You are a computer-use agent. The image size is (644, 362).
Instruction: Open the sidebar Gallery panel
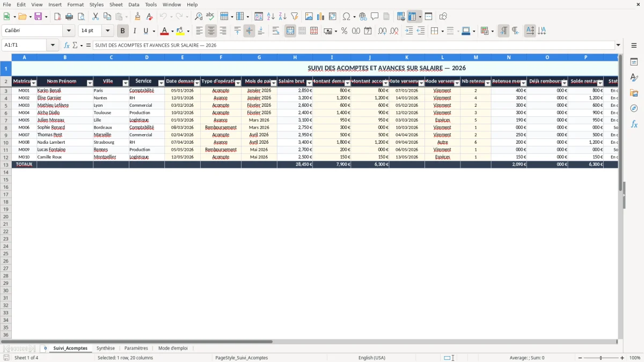click(634, 93)
